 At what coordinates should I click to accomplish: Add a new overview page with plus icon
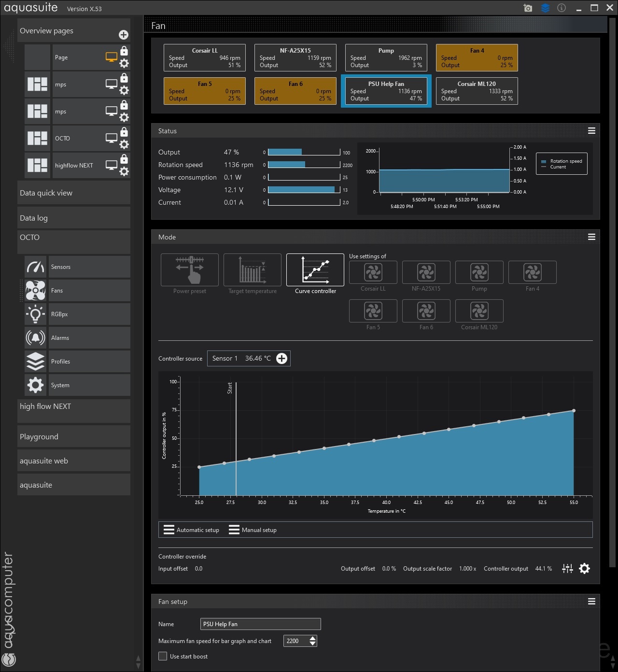[x=124, y=35]
